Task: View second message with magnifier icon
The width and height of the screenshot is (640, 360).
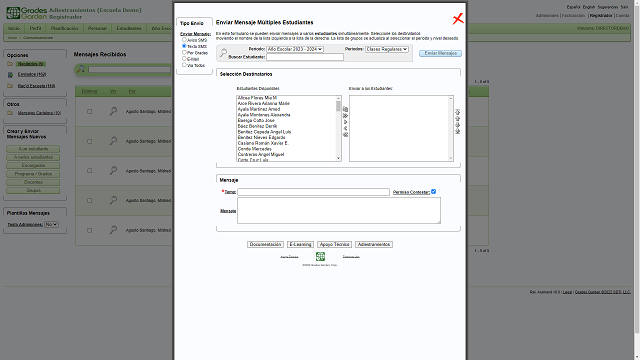Action: [x=113, y=141]
